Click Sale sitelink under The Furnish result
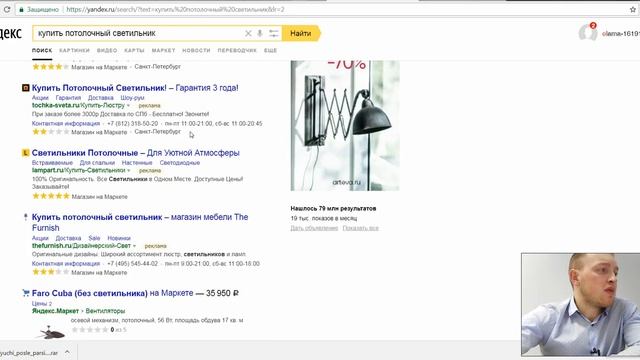Screen dimensions: 640x360 pyautogui.click(x=94, y=238)
